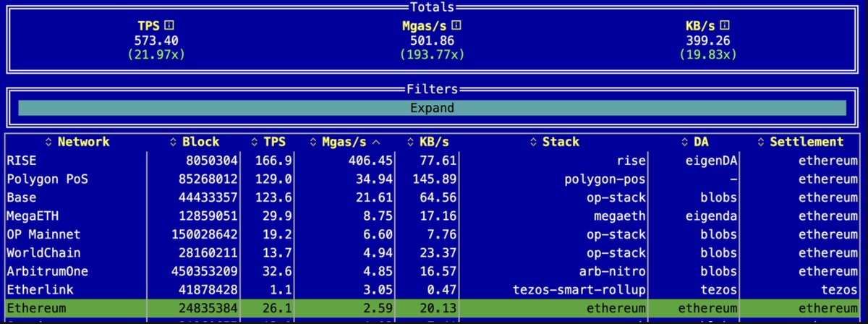Sort by the Network column arrows

48,142
